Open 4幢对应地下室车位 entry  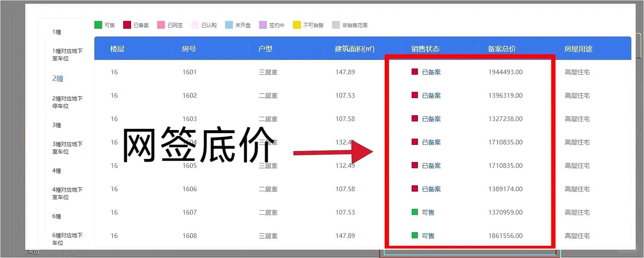[67, 193]
